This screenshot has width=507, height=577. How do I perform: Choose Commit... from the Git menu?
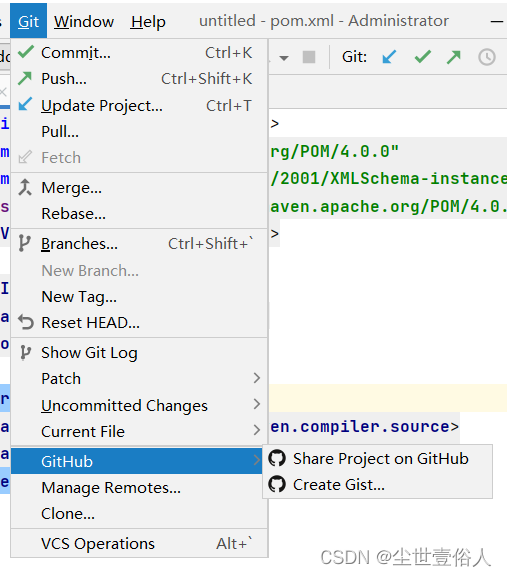click(x=139, y=53)
